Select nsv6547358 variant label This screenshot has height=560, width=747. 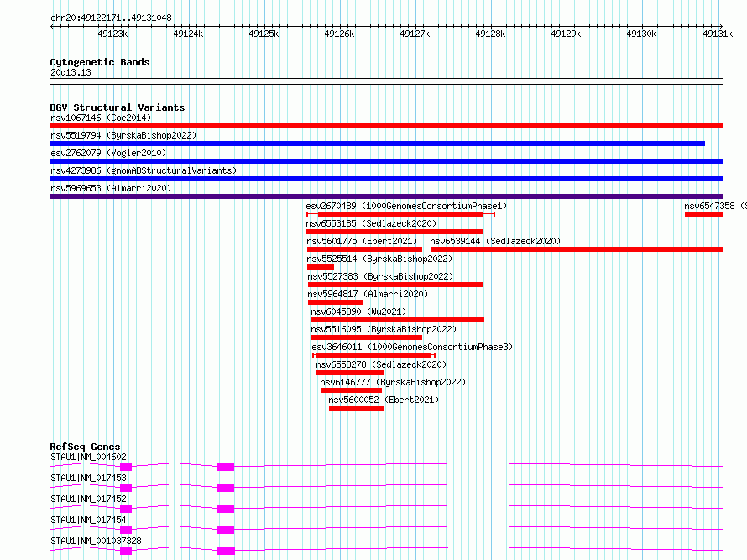[716, 206]
